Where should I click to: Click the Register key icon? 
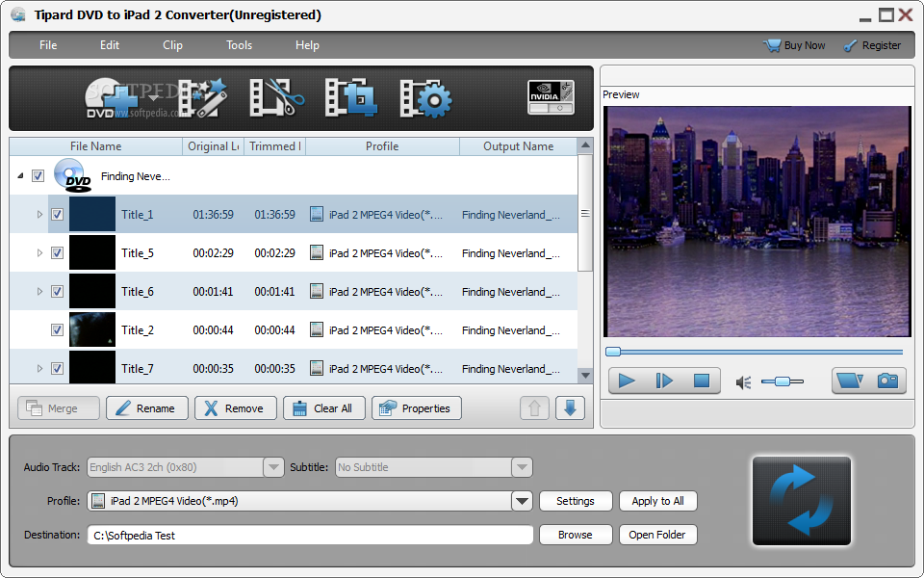pyautogui.click(x=850, y=45)
